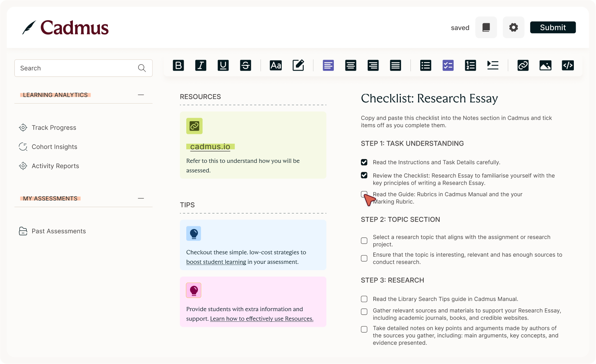Toggle bold formatting
This screenshot has width=596, height=364.
pyautogui.click(x=178, y=65)
